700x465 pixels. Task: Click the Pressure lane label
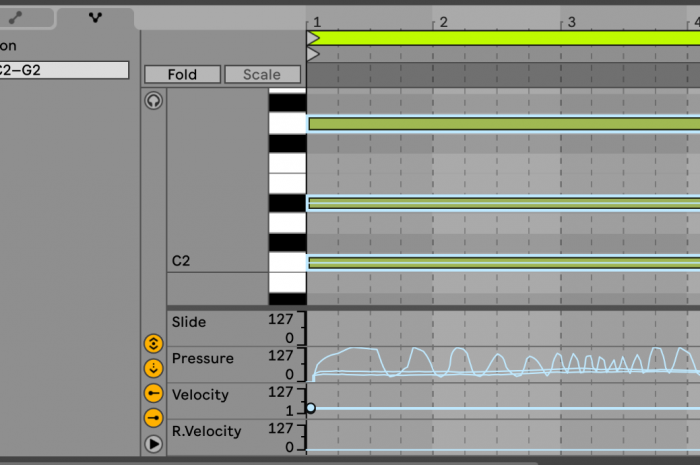pyautogui.click(x=203, y=358)
